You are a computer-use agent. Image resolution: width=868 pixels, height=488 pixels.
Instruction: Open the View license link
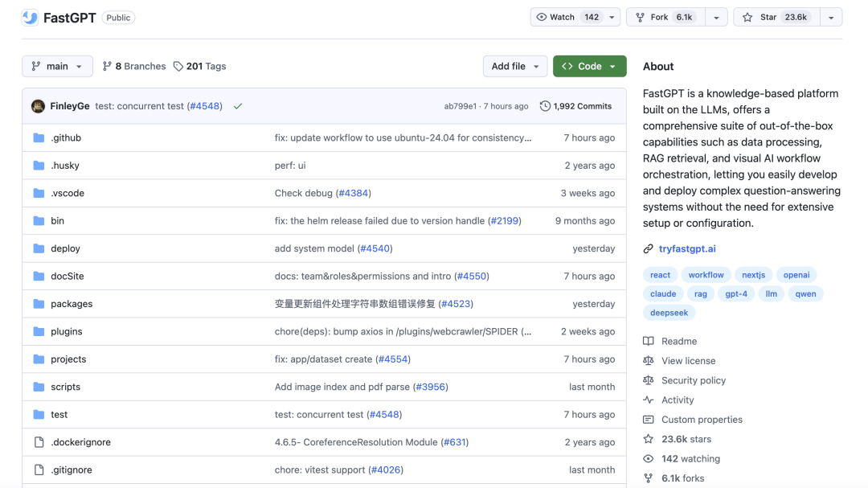[x=688, y=361]
